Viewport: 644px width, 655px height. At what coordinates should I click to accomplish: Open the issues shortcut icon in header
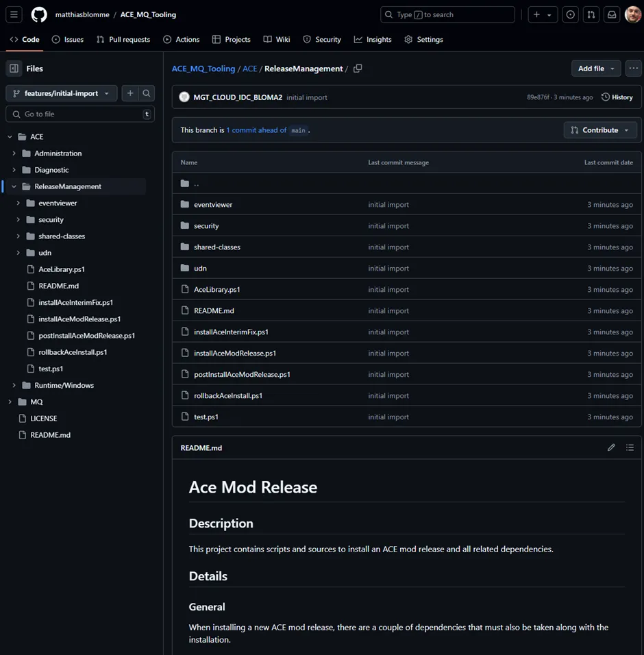pyautogui.click(x=570, y=14)
